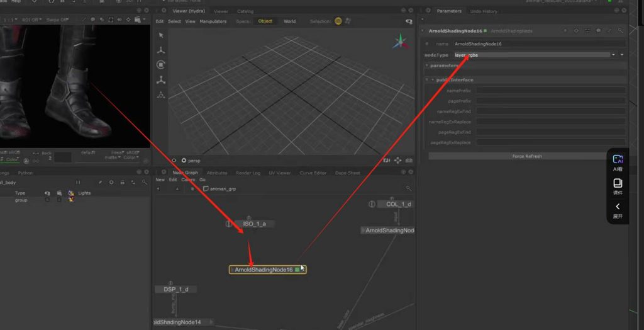Activate the rotate manipulator tool

[161, 65]
